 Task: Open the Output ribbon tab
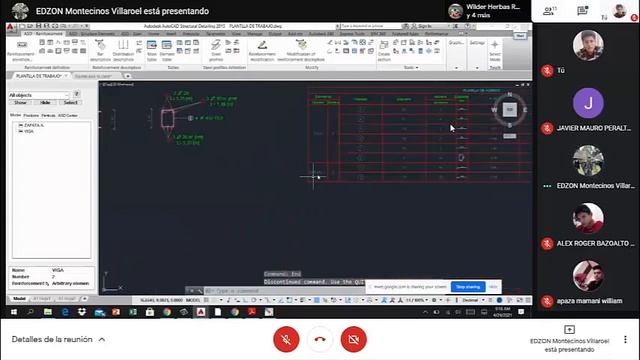coord(275,33)
